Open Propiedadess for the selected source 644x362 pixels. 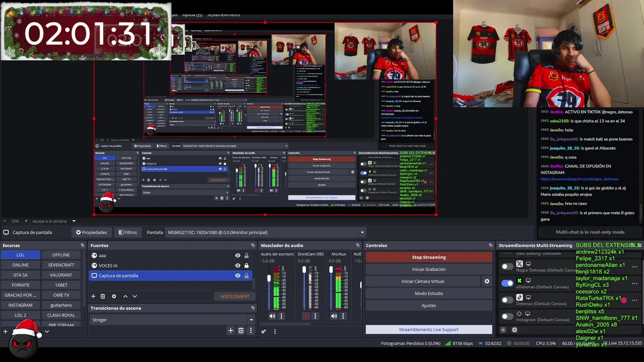(x=92, y=232)
